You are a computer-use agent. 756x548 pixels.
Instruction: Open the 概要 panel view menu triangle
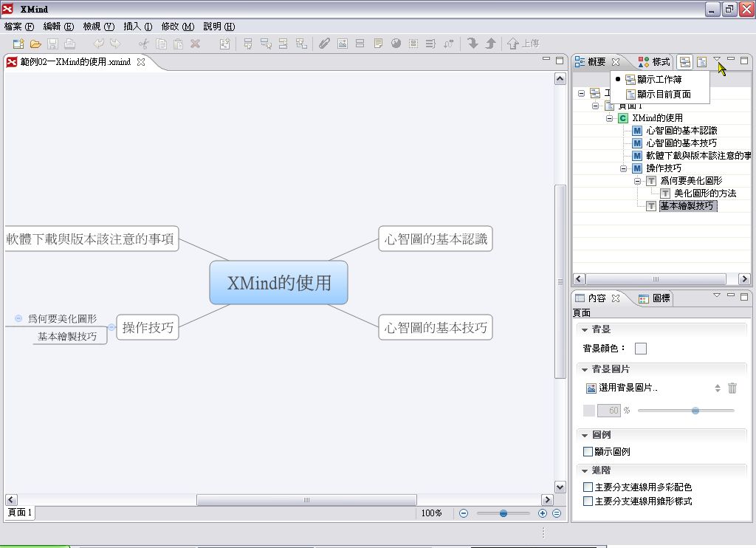click(x=717, y=59)
